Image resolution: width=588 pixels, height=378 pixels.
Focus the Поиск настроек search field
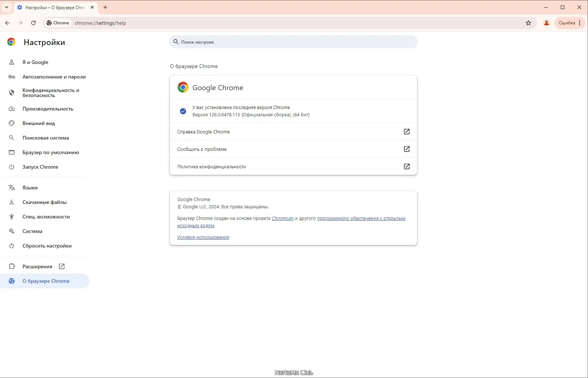(x=293, y=42)
